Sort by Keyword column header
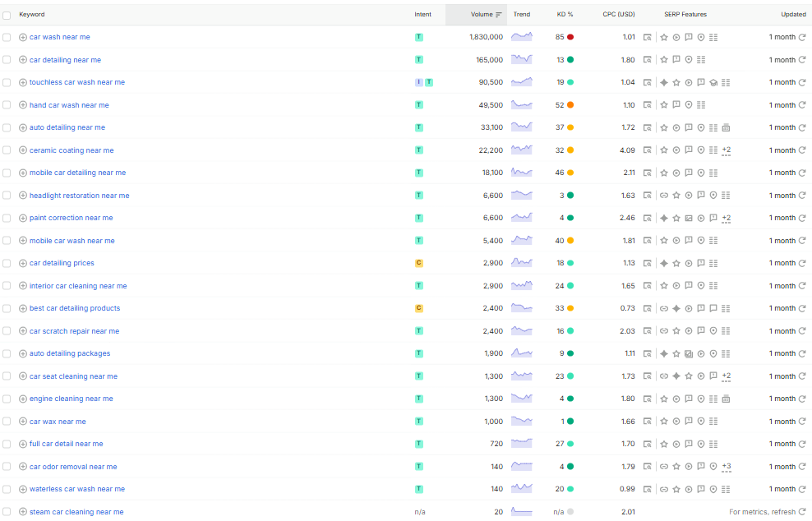Viewport: 812px width, 521px height. 31,15
